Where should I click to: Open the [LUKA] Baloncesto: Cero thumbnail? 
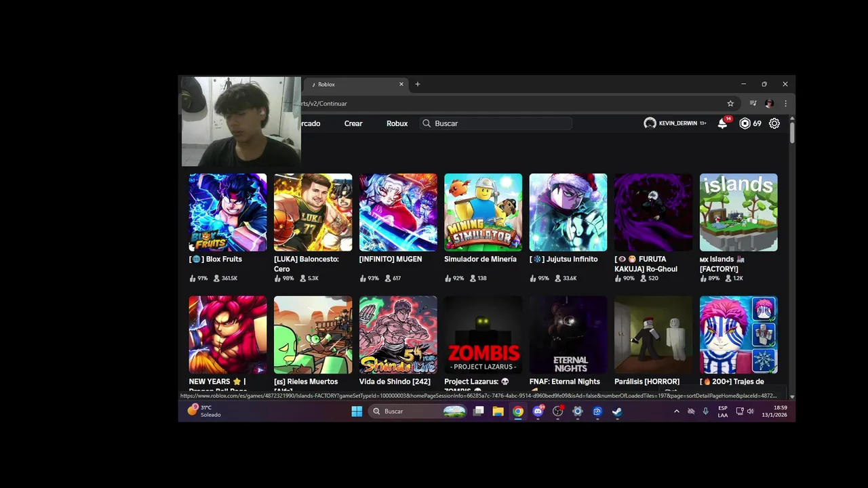(313, 212)
